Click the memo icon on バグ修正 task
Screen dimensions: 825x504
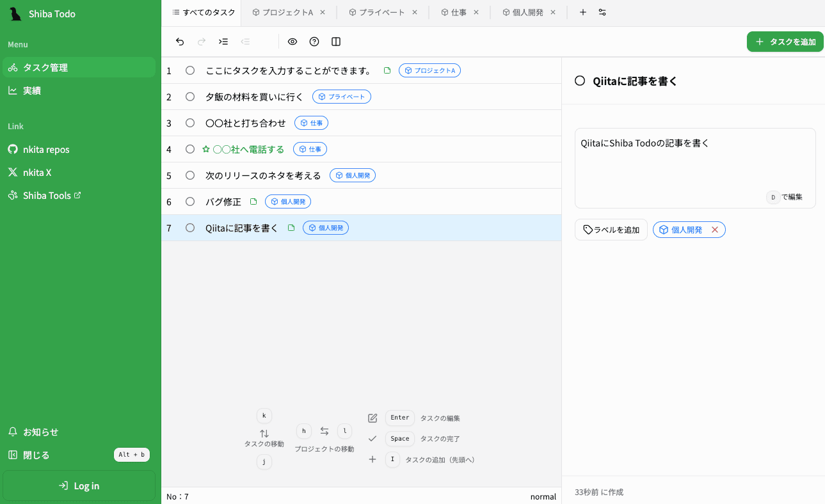pos(253,201)
